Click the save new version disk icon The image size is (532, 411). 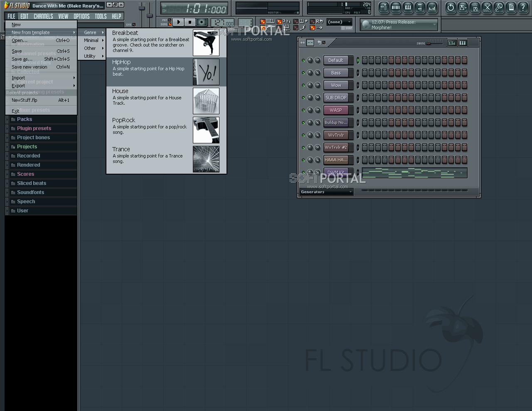(x=463, y=7)
